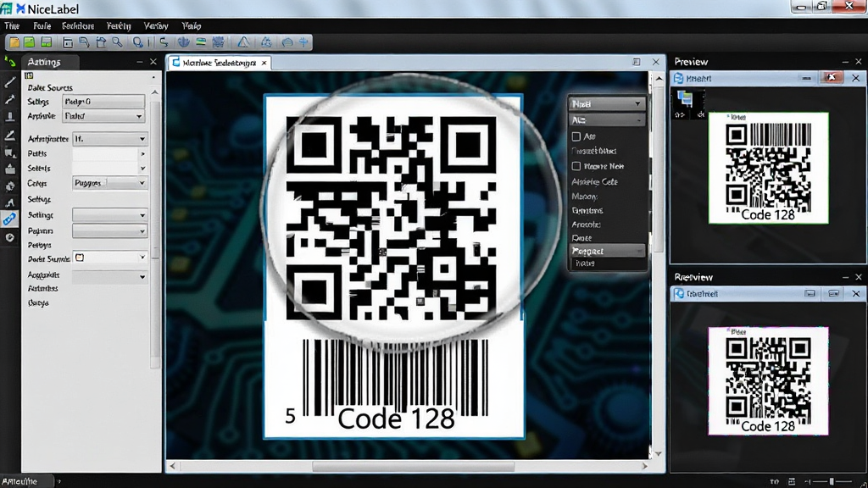Screen dimensions: 868x488
Task: Open the topmost dropdown of the dark floating panel
Action: click(x=607, y=104)
